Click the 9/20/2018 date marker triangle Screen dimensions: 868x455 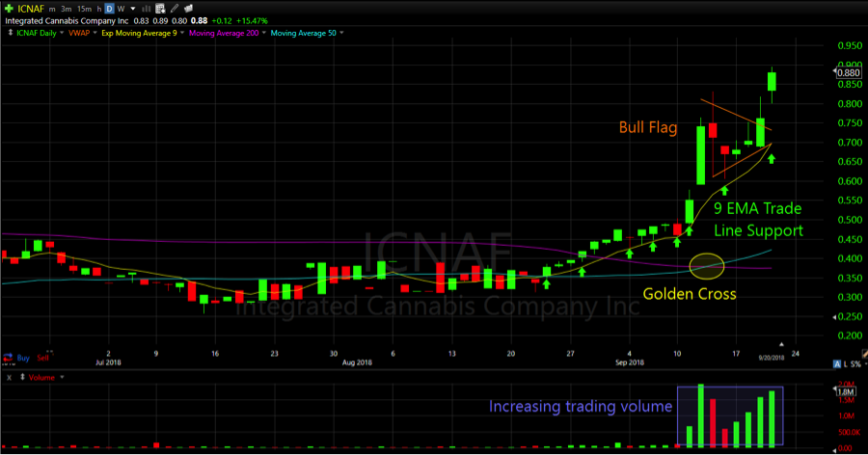(x=781, y=345)
